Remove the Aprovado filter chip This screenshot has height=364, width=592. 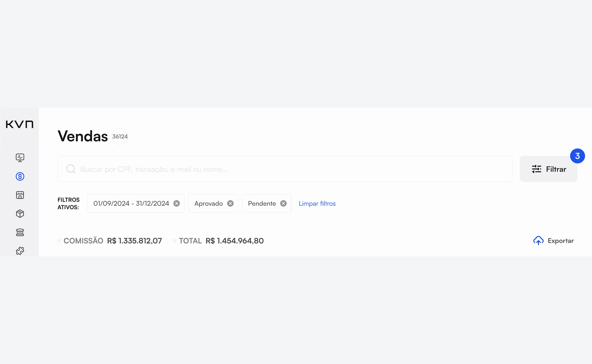230,203
